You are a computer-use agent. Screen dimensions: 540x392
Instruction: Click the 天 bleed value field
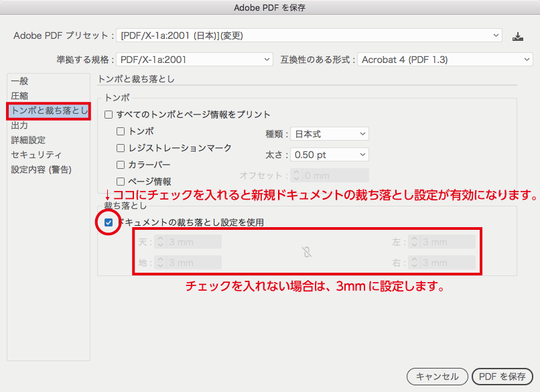click(194, 242)
